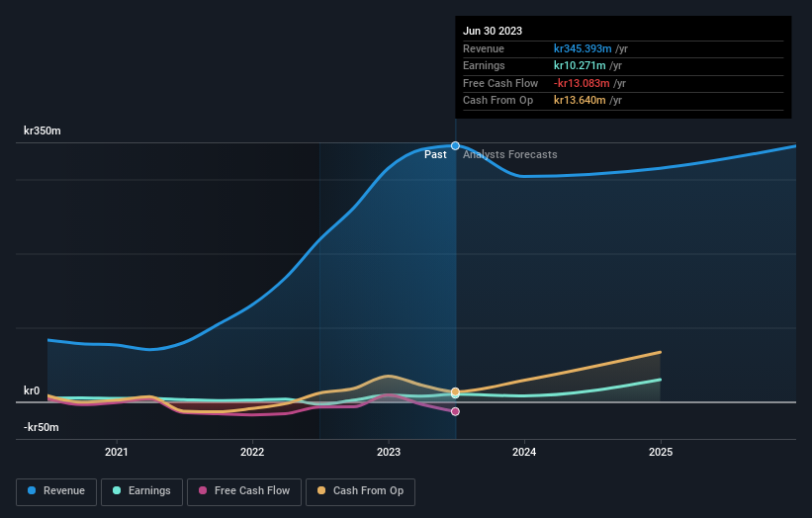
Task: Click the kr350m y-axis label
Action: tap(42, 130)
